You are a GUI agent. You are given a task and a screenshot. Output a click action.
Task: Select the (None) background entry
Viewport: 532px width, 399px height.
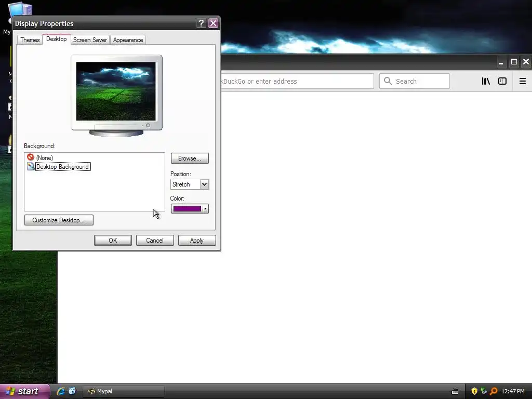[x=45, y=158]
